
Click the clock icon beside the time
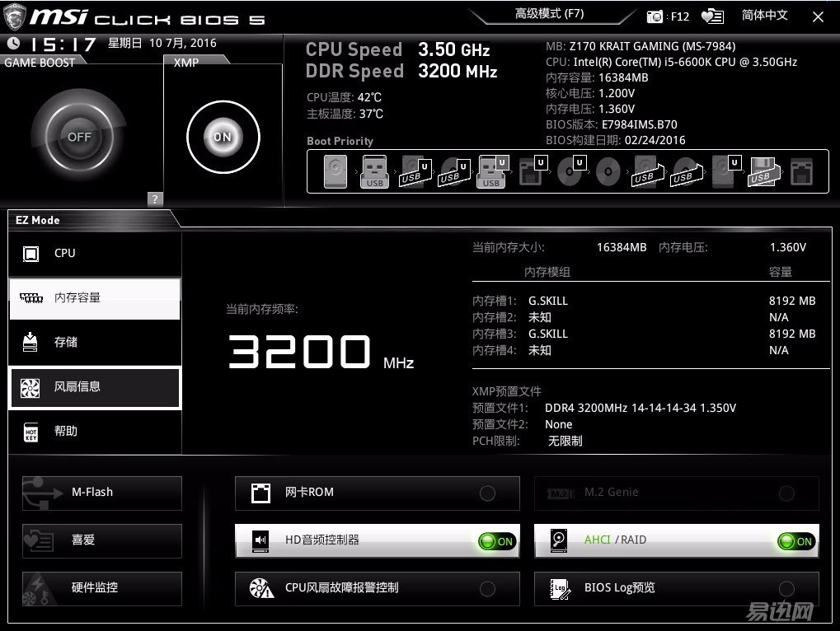tap(13, 43)
